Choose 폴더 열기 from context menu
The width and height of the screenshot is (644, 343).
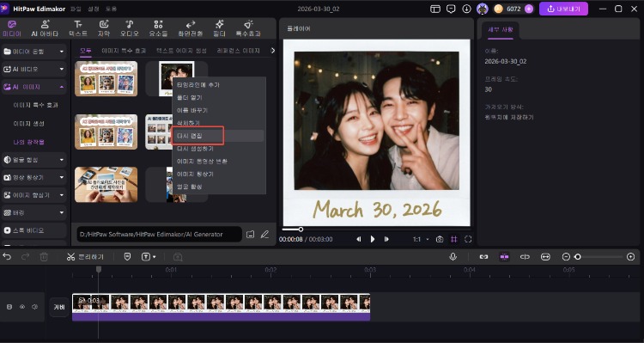coord(190,97)
